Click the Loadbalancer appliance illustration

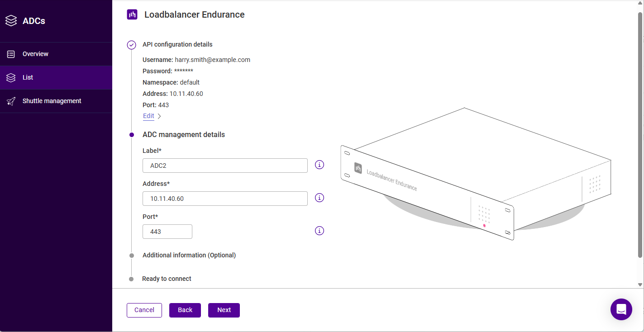476,174
